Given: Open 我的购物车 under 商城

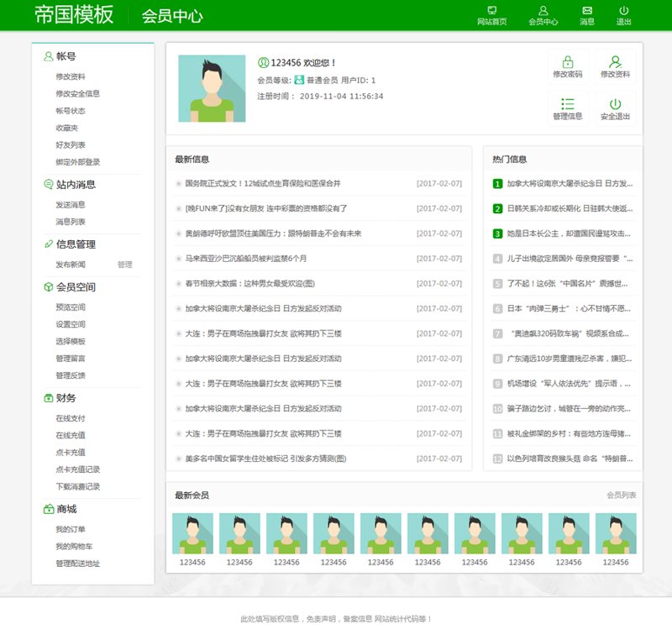Looking at the screenshot, I should (x=74, y=546).
